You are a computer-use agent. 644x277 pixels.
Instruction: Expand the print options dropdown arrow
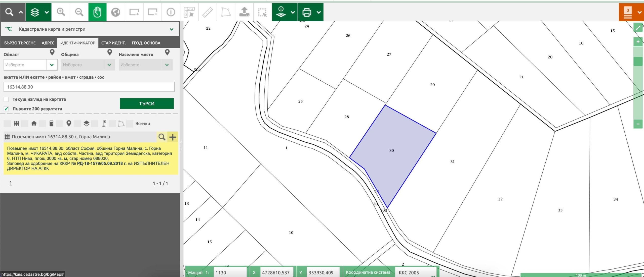point(318,12)
